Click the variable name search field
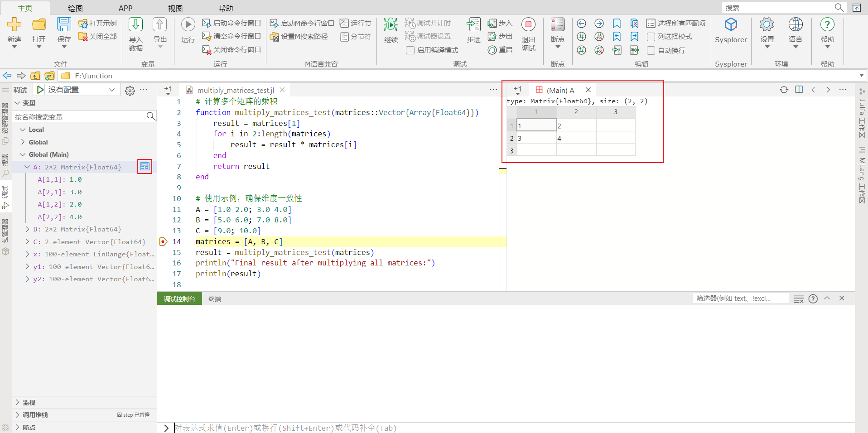868x433 pixels. 80,117
